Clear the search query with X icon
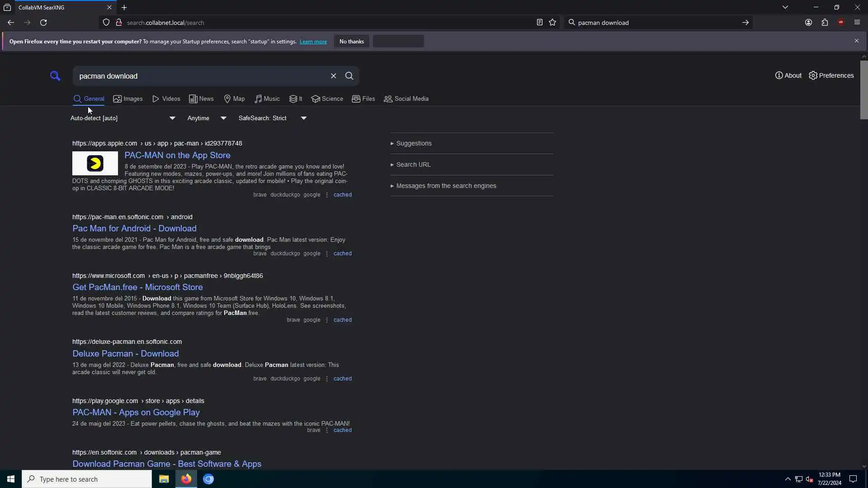Image resolution: width=868 pixels, height=488 pixels. pos(333,76)
